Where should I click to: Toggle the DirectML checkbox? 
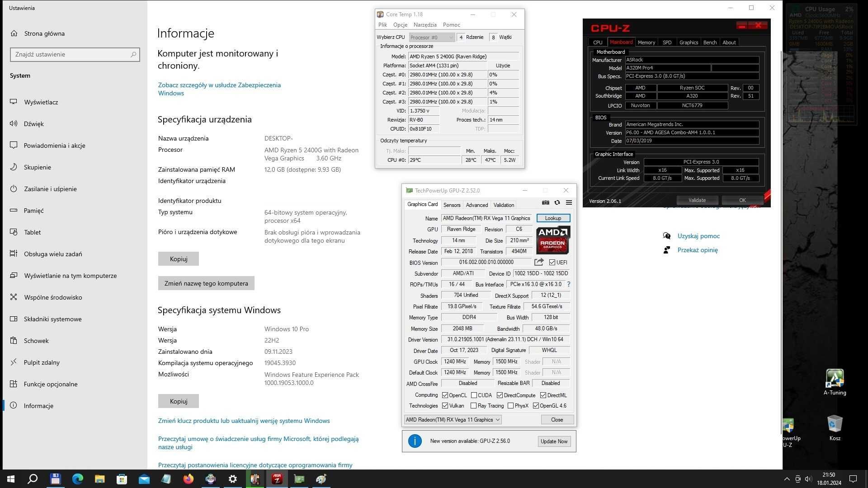pyautogui.click(x=543, y=395)
